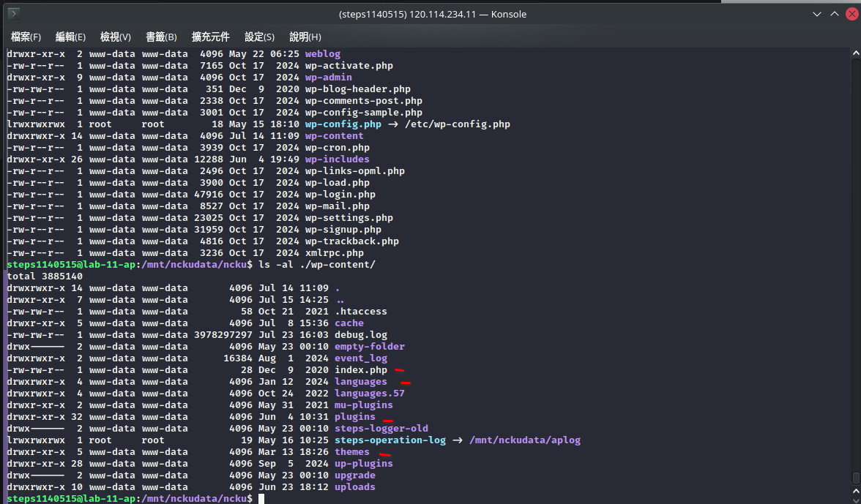Open the 檢視(V) View menu
The height and width of the screenshot is (504, 861).
(115, 37)
